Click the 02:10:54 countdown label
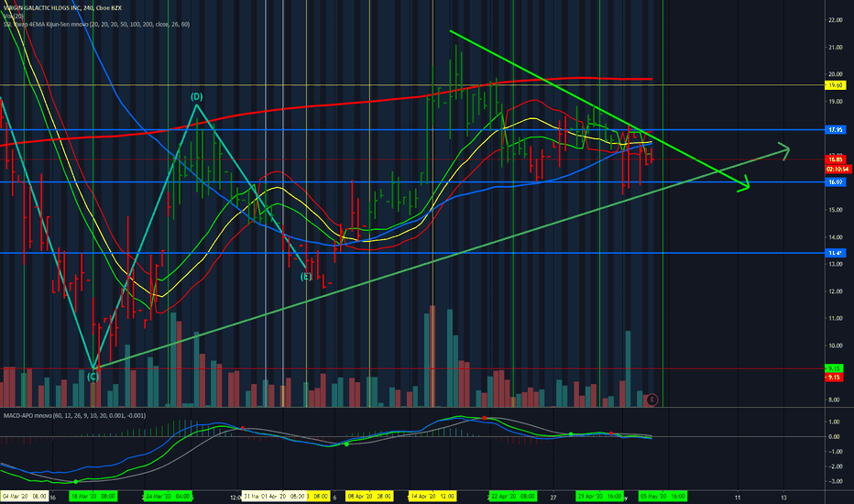 838,170
